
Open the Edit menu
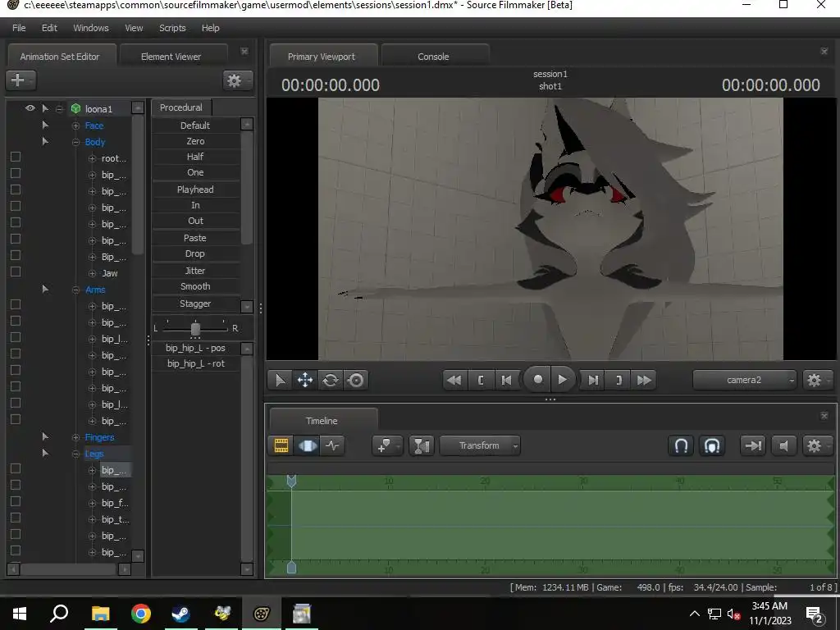pos(49,28)
